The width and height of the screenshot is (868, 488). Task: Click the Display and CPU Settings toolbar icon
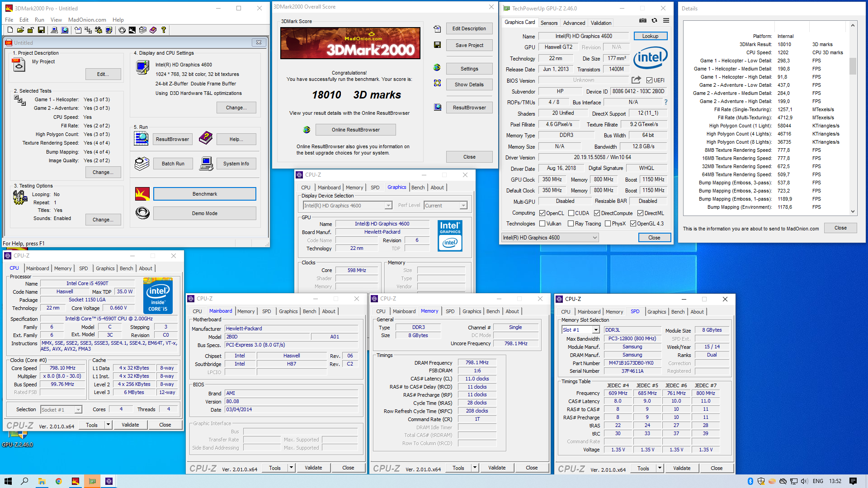[109, 30]
